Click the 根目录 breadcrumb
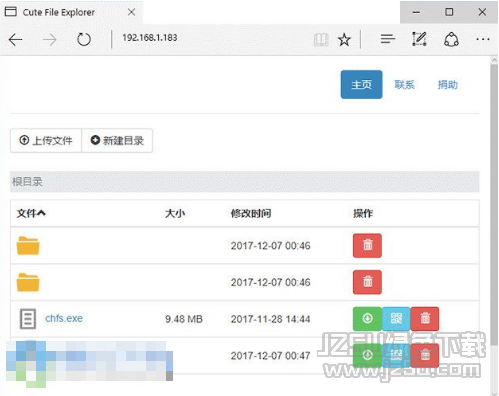499x396 pixels. 27,182
